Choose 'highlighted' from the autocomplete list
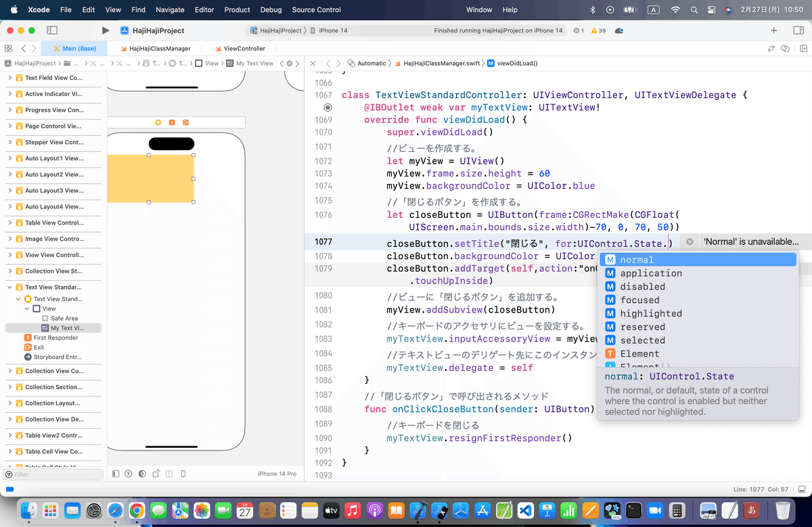 698,313
